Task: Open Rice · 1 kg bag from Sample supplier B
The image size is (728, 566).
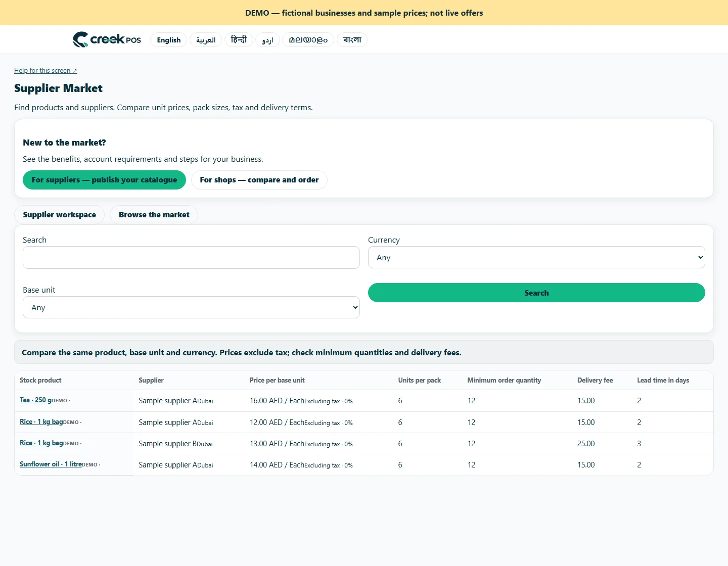Action: coord(41,443)
